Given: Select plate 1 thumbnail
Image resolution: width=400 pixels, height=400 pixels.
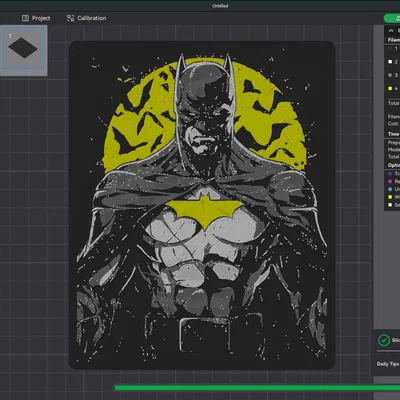Looking at the screenshot, I should (23, 49).
